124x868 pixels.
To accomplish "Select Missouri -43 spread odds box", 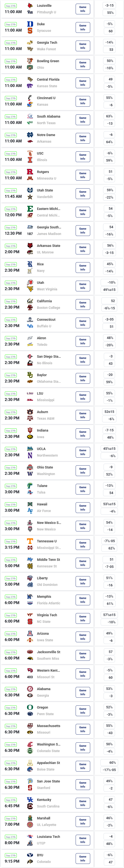I will coord(109,733).
